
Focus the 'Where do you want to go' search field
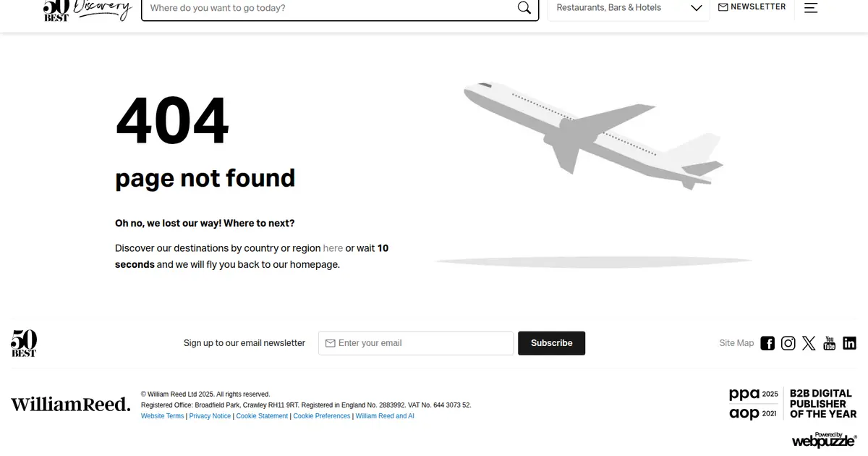pyautogui.click(x=329, y=8)
